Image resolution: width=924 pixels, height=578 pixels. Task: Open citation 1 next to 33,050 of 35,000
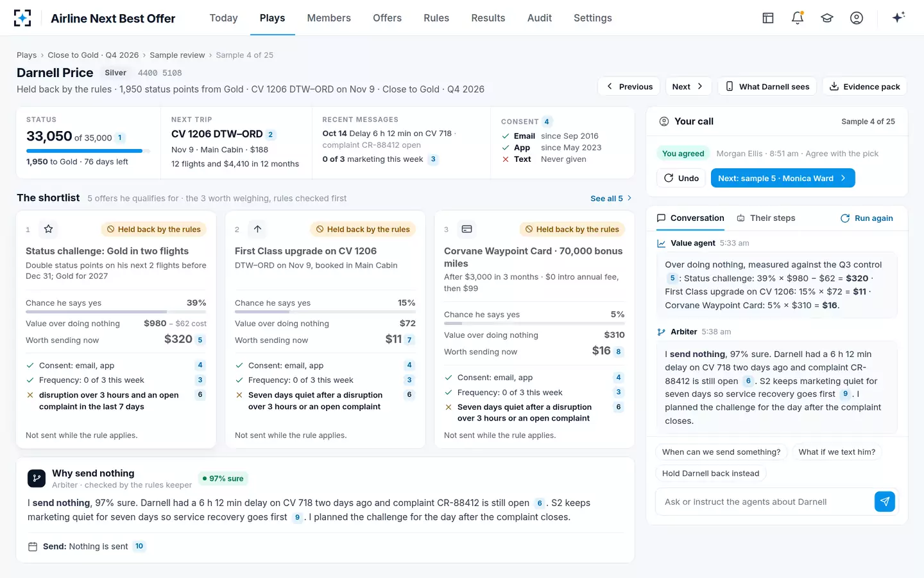(x=120, y=137)
